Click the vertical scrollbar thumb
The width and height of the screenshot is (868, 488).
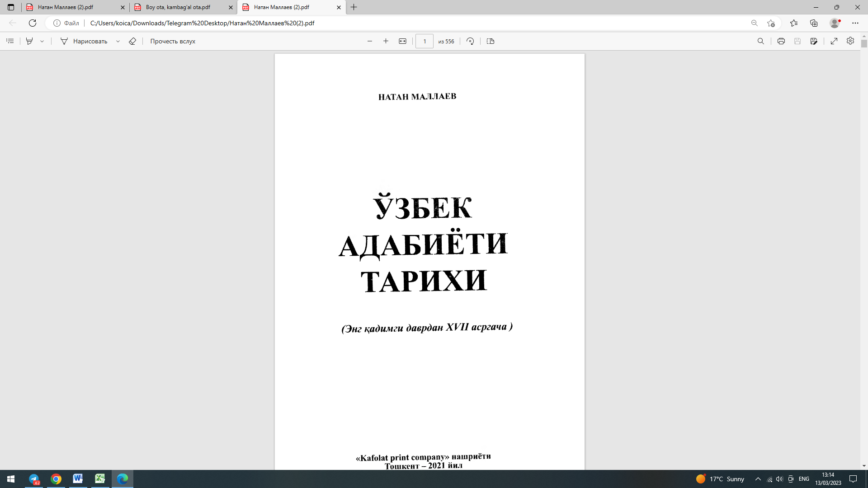pyautogui.click(x=864, y=44)
